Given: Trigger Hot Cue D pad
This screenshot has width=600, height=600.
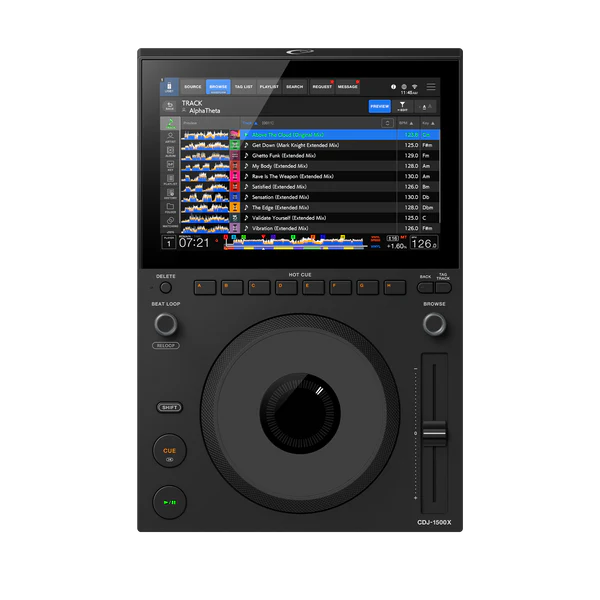Looking at the screenshot, I should (x=286, y=287).
